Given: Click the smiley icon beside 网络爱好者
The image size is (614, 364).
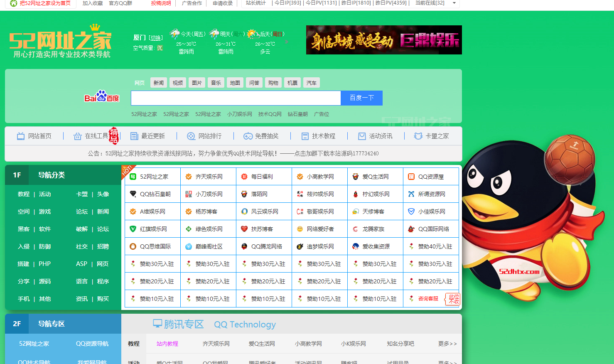Looking at the screenshot, I should pyautogui.click(x=300, y=229).
